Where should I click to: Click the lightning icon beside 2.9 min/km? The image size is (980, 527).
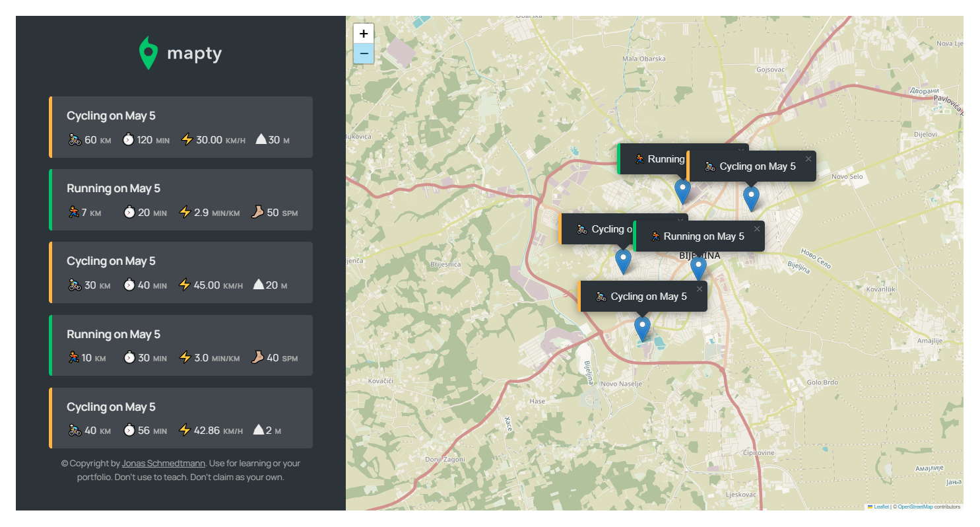pyautogui.click(x=185, y=213)
